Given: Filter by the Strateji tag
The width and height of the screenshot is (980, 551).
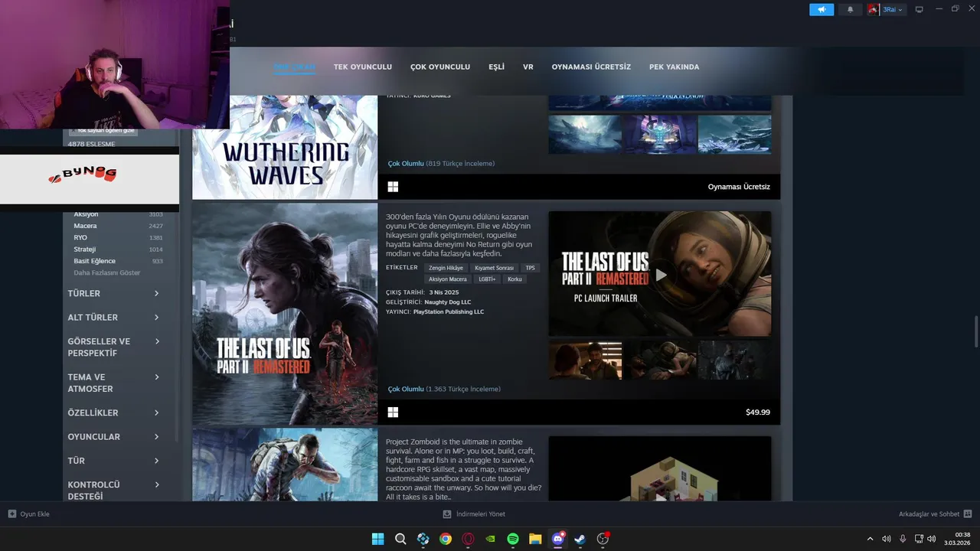Looking at the screenshot, I should 84,249.
